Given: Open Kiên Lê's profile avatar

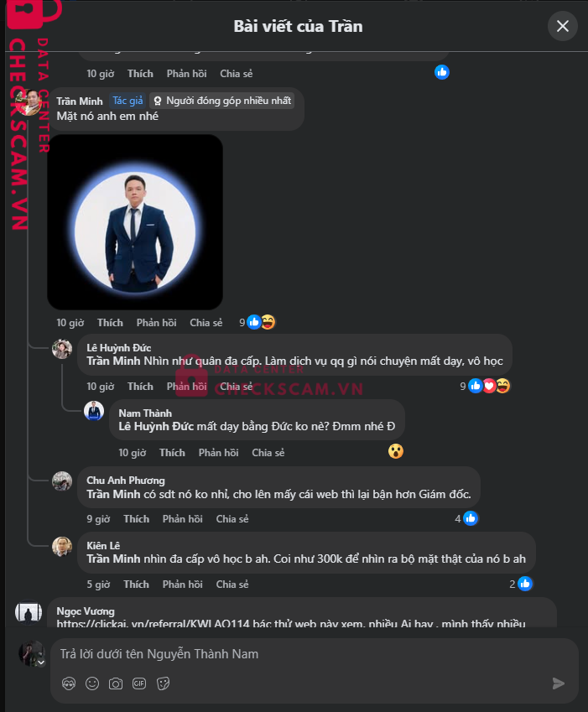Looking at the screenshot, I should [62, 547].
